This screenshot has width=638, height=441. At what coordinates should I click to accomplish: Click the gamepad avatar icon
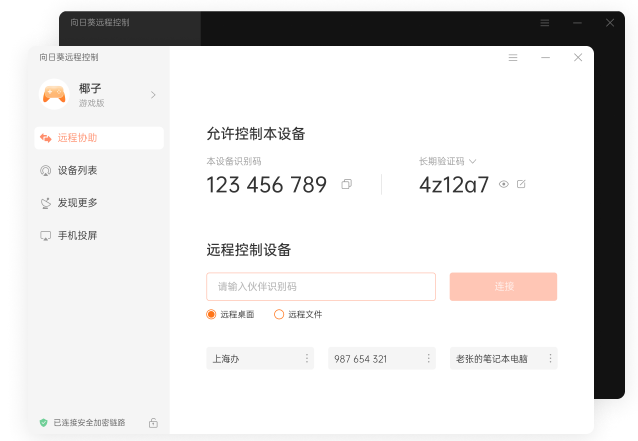pyautogui.click(x=54, y=94)
